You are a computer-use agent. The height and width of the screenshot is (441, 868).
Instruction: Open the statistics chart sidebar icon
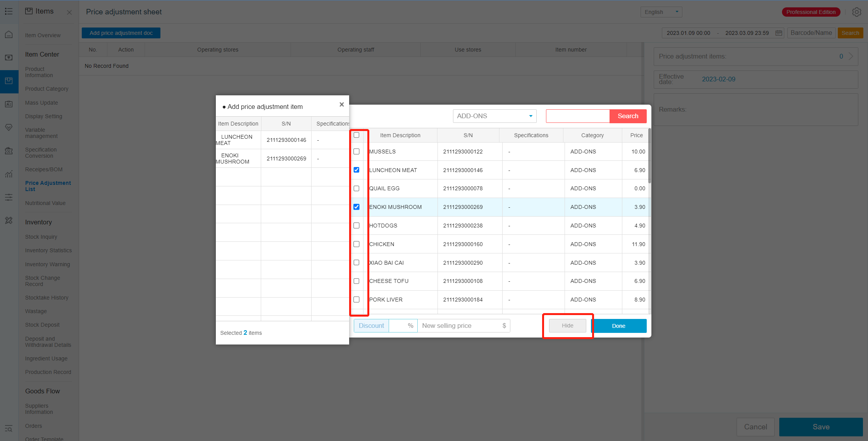click(x=9, y=174)
